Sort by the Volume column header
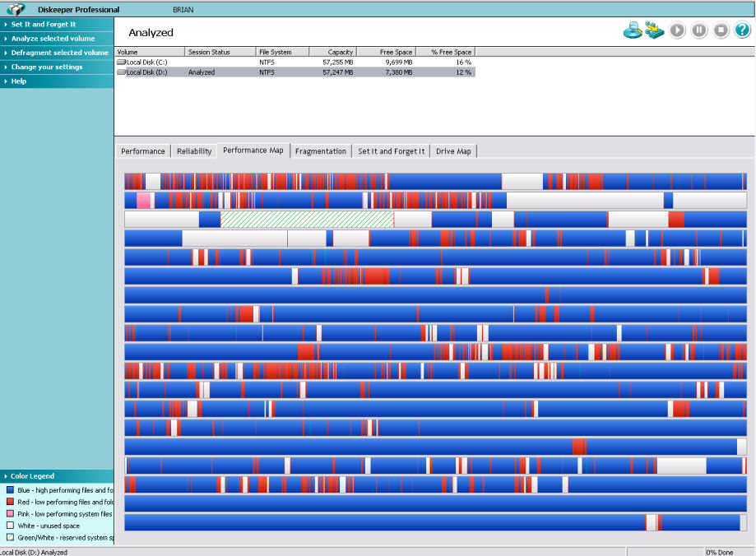 (x=150, y=52)
